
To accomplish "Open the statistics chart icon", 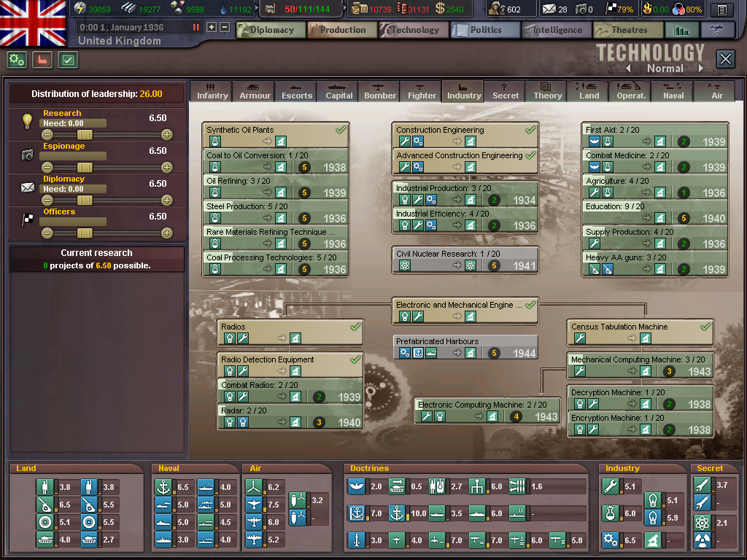I will [682, 30].
